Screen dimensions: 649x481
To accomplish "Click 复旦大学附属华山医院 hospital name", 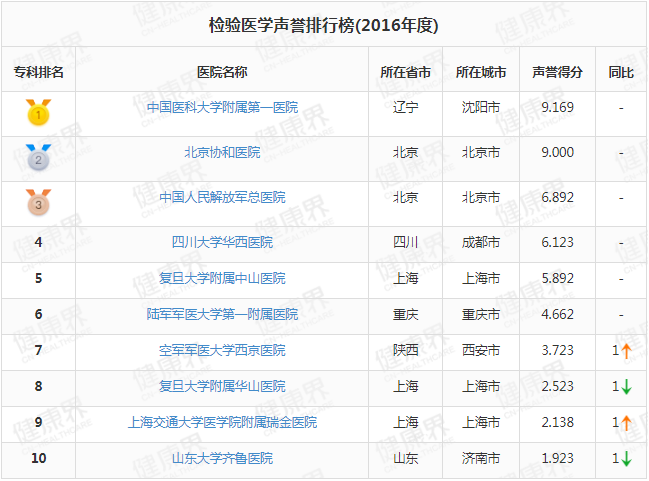I will point(222,386).
